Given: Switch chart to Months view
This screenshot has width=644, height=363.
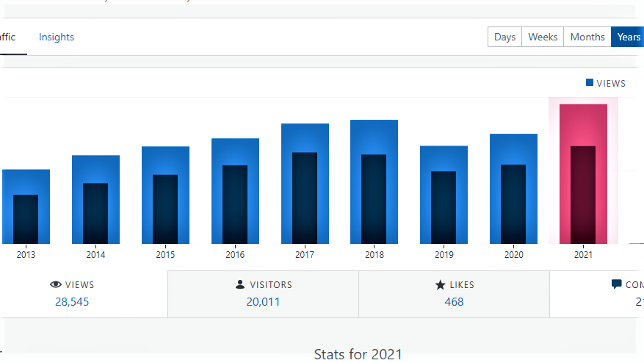Looking at the screenshot, I should 587,37.
